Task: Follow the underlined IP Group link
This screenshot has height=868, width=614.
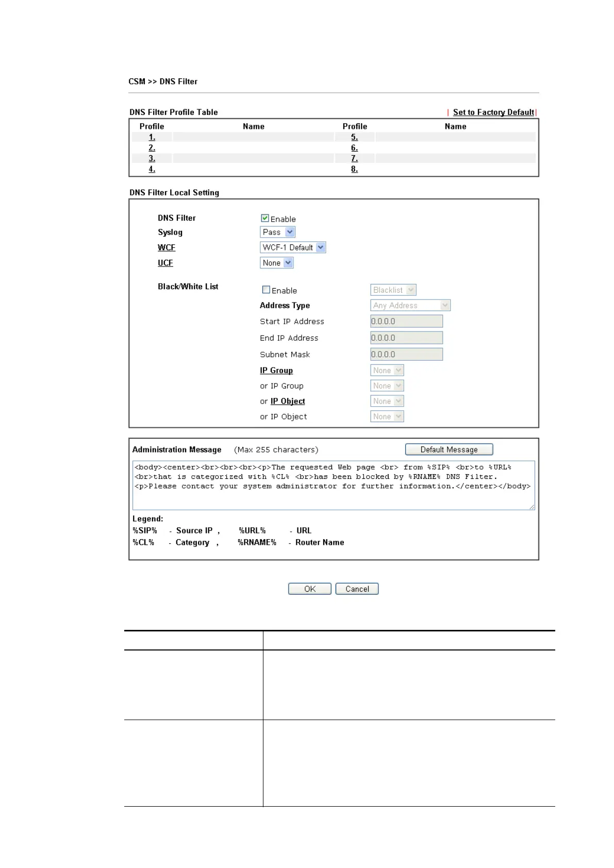Action: click(276, 371)
